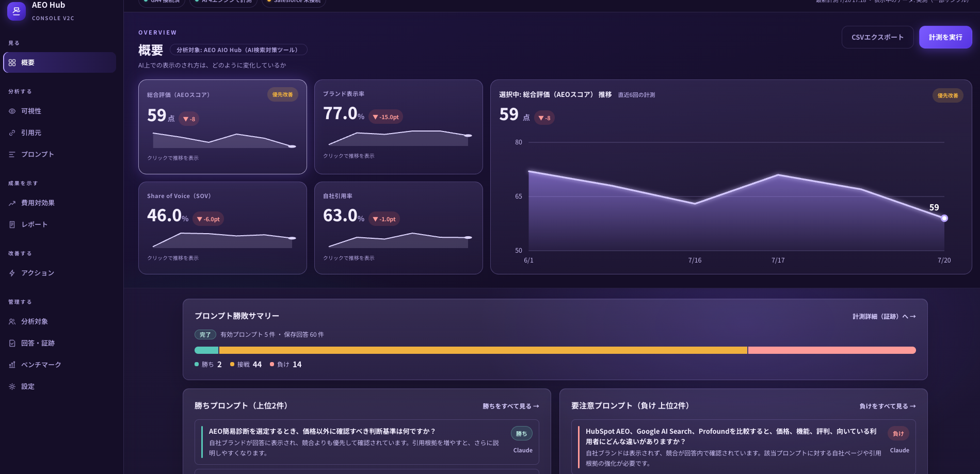Click the AEO Hub logo icon
The width and height of the screenshot is (980, 474).
[x=17, y=11]
